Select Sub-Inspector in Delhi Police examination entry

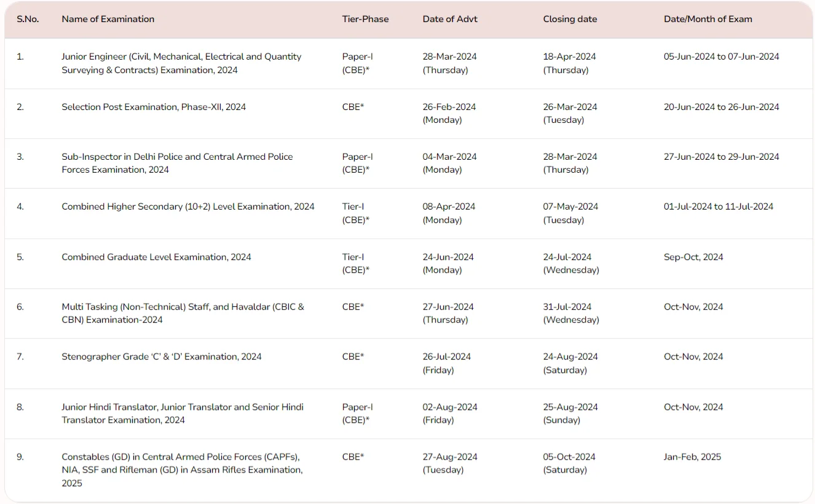pos(177,163)
